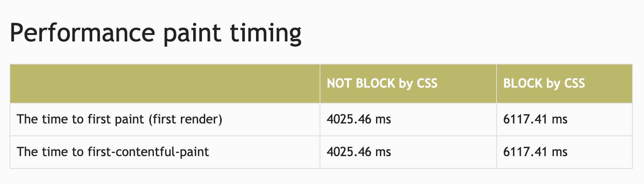Click 4025.46 ms in the first paint row
The image size is (644, 184).
pyautogui.click(x=359, y=119)
